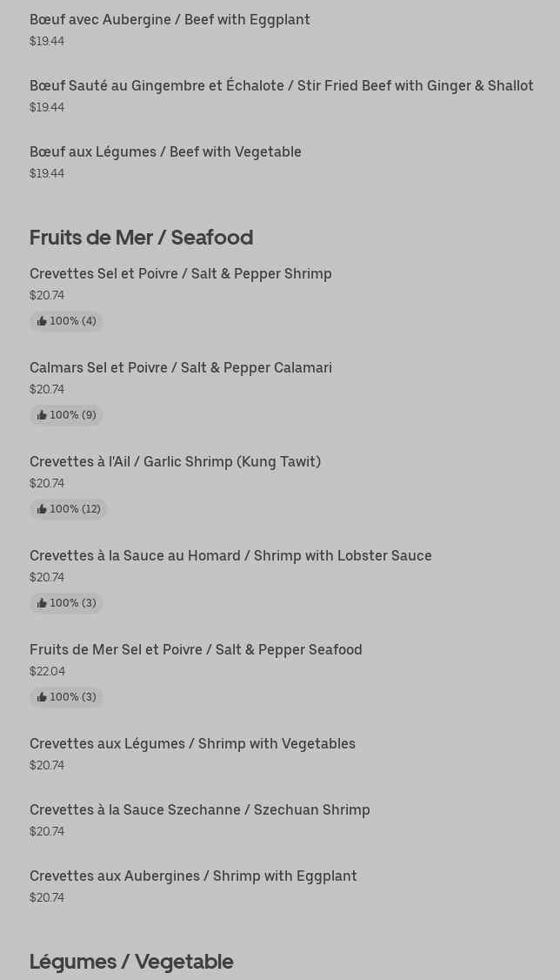Open Shrimp with Lobster Sauce item
Image resolution: width=560 pixels, height=980 pixels.
[230, 555]
